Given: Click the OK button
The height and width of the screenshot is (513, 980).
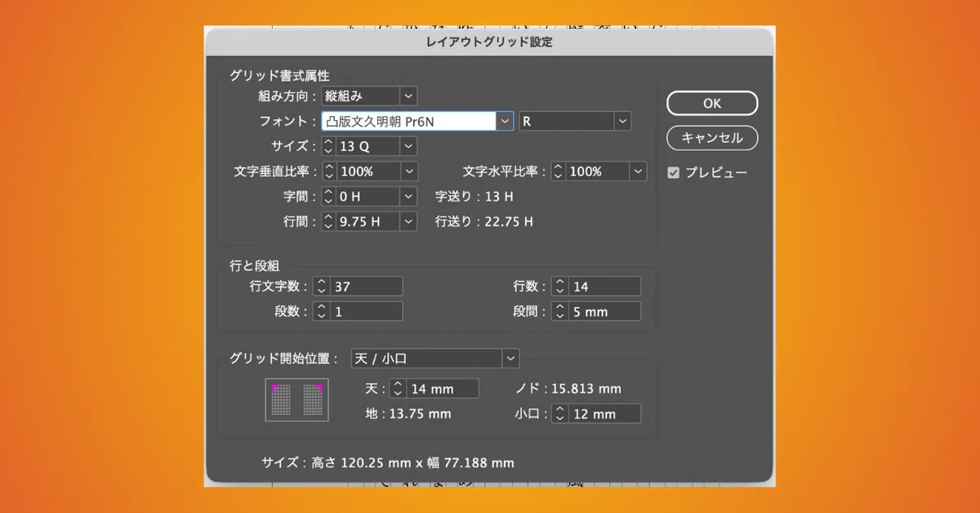Looking at the screenshot, I should tap(712, 104).
